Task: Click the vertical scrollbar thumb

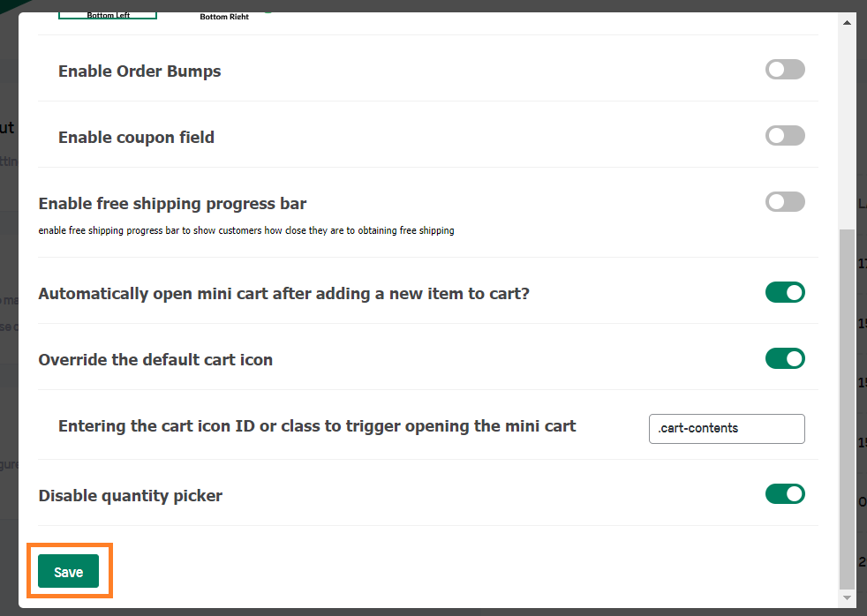Action: (847, 409)
